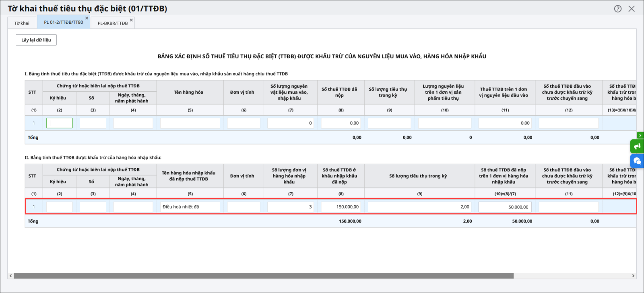This screenshot has height=293, width=644.
Task: Close the tax declaration dialog
Action: (x=632, y=8)
